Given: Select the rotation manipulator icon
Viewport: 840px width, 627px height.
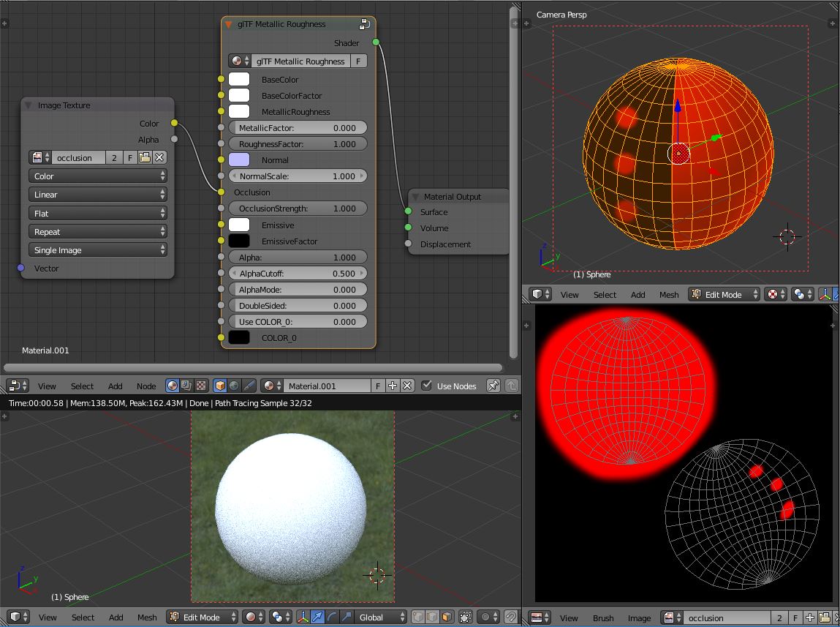Looking at the screenshot, I should (332, 617).
